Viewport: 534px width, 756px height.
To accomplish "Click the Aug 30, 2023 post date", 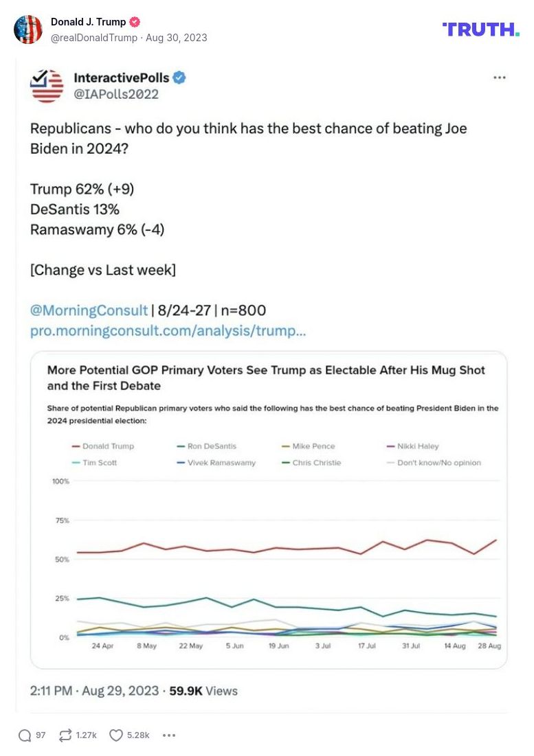I will (177, 37).
